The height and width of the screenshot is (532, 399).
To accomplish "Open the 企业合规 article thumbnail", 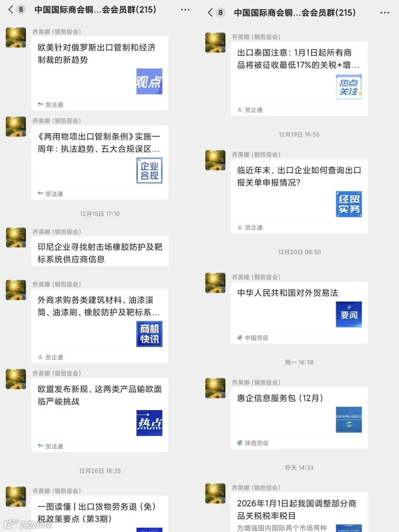I will pos(149,171).
